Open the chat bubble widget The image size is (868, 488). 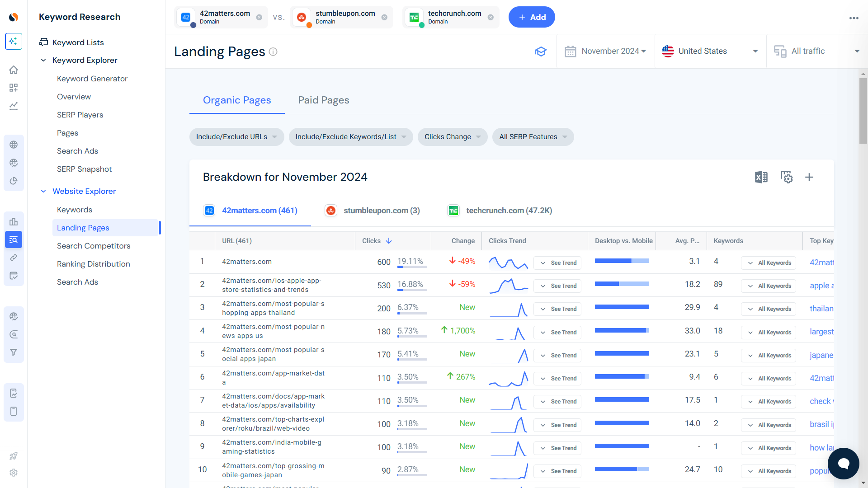click(843, 464)
